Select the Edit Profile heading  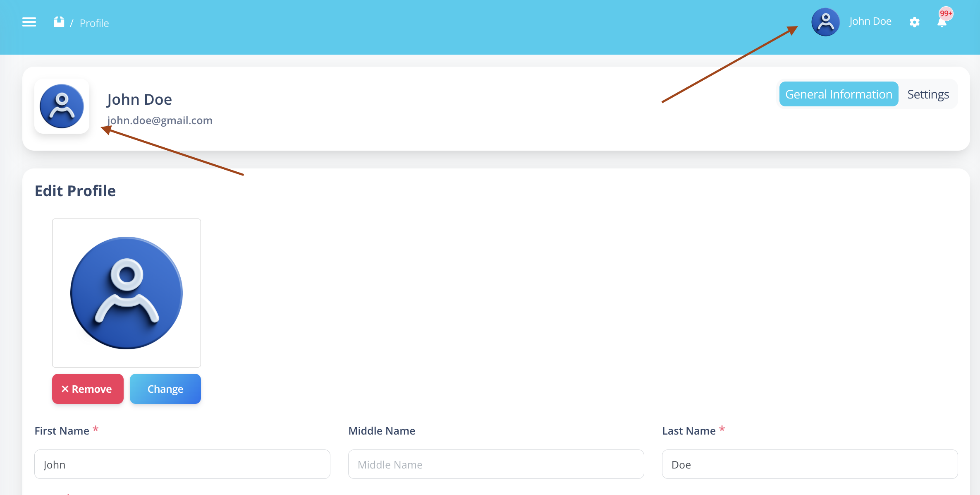[x=75, y=191]
